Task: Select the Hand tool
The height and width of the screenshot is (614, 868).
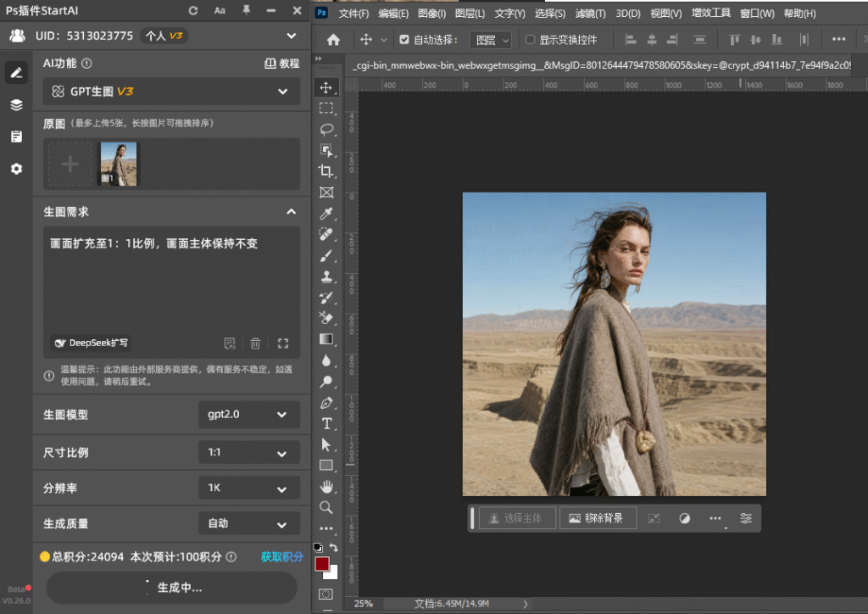Action: 326,487
